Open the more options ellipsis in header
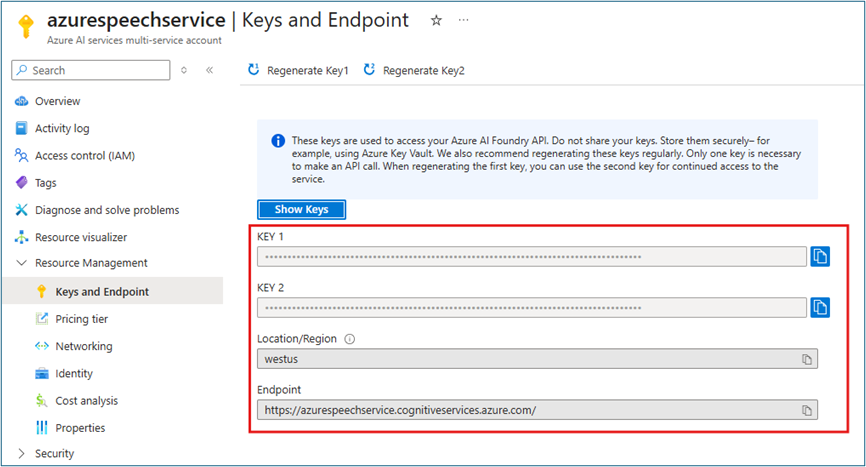Screen dimensions: 866x467 coord(463,20)
